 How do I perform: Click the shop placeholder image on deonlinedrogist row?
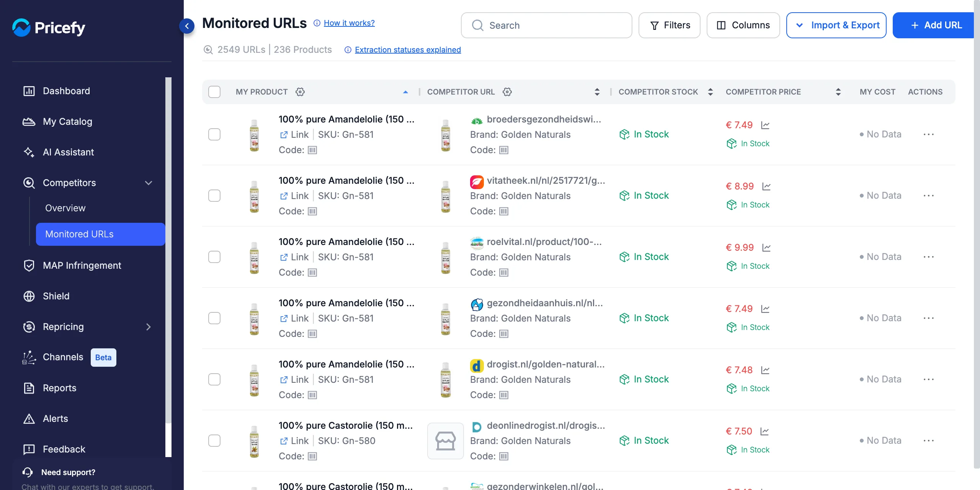(446, 441)
